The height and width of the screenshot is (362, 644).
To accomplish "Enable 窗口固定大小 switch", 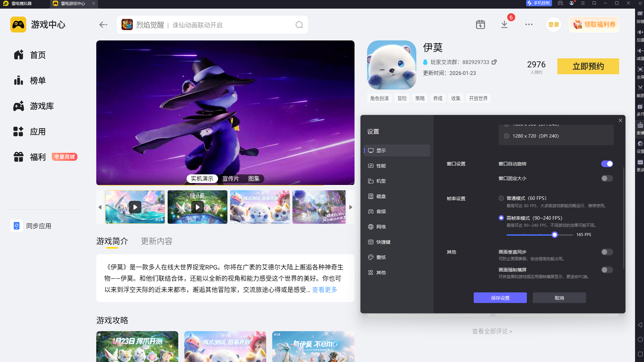I will pos(607,178).
